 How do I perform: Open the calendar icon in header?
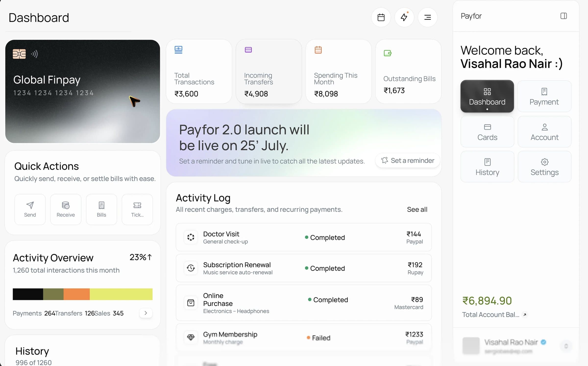[x=381, y=17]
